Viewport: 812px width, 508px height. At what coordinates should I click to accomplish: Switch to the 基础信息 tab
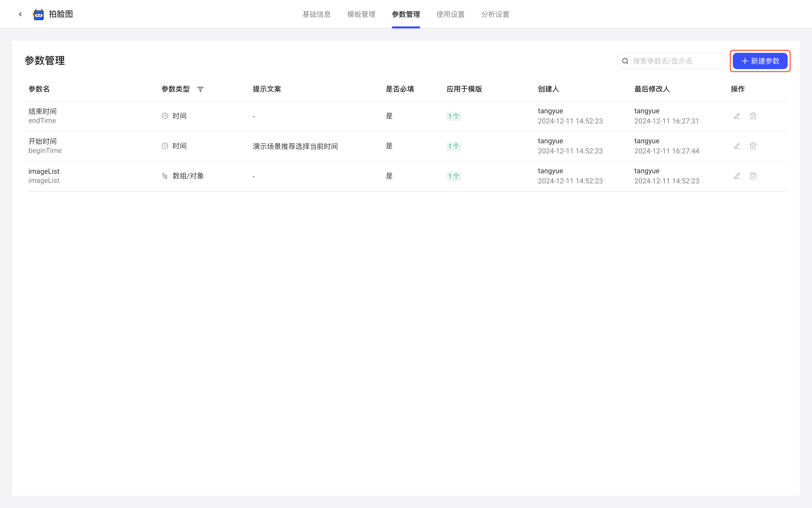click(316, 14)
